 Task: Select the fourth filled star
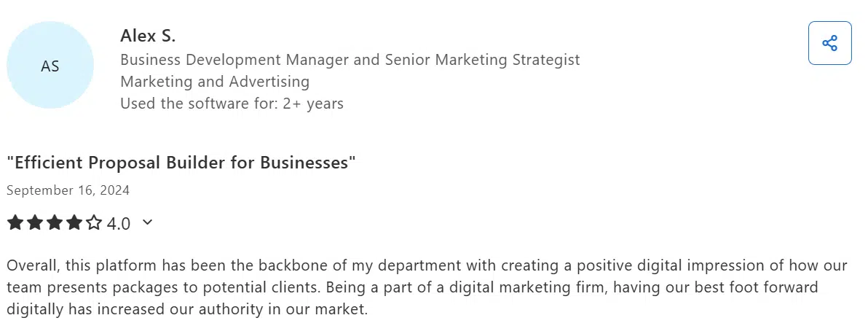(74, 223)
